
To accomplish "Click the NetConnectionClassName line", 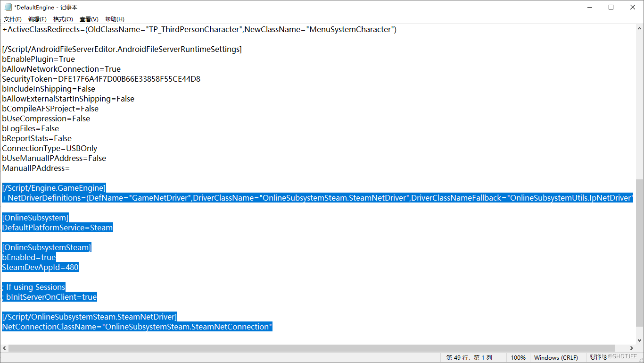I will [137, 327].
